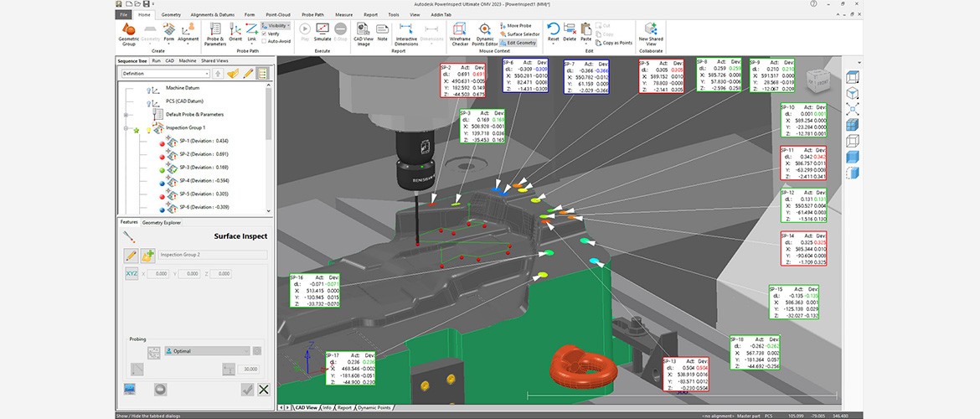Open the Geometric Group tool
The image size is (980, 419).
(x=128, y=34)
